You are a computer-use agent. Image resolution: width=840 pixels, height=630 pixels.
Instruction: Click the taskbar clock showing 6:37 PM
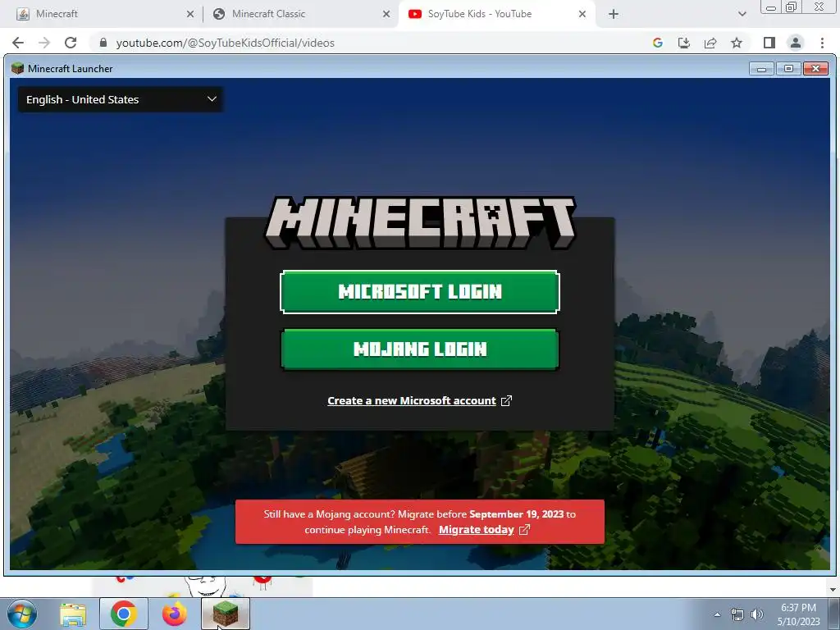(x=799, y=614)
